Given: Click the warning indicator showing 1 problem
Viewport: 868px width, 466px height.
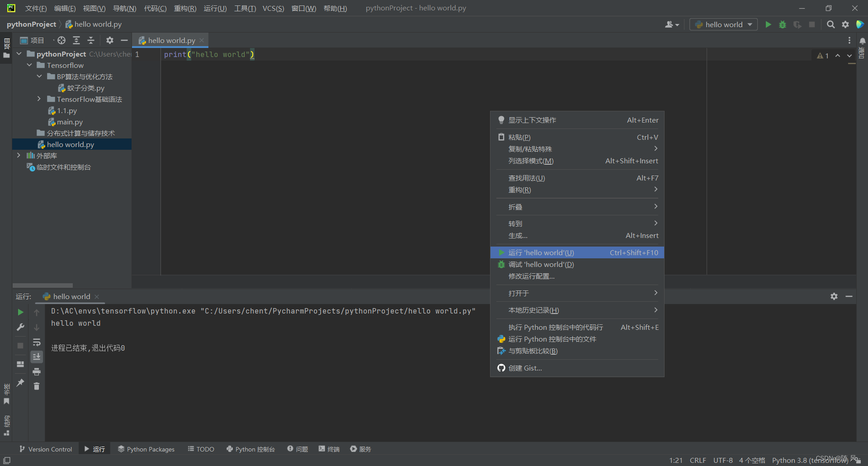Looking at the screenshot, I should click(823, 56).
